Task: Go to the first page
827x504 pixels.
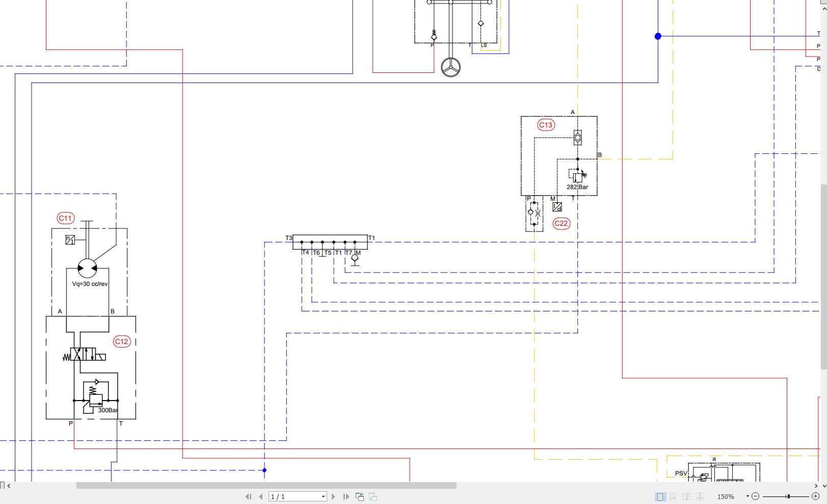Action: [x=249, y=496]
